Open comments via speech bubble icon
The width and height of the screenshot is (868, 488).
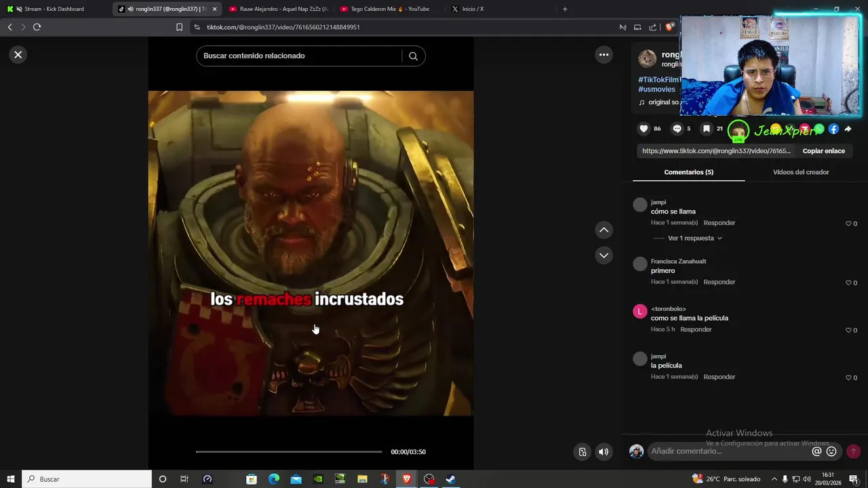pos(677,129)
